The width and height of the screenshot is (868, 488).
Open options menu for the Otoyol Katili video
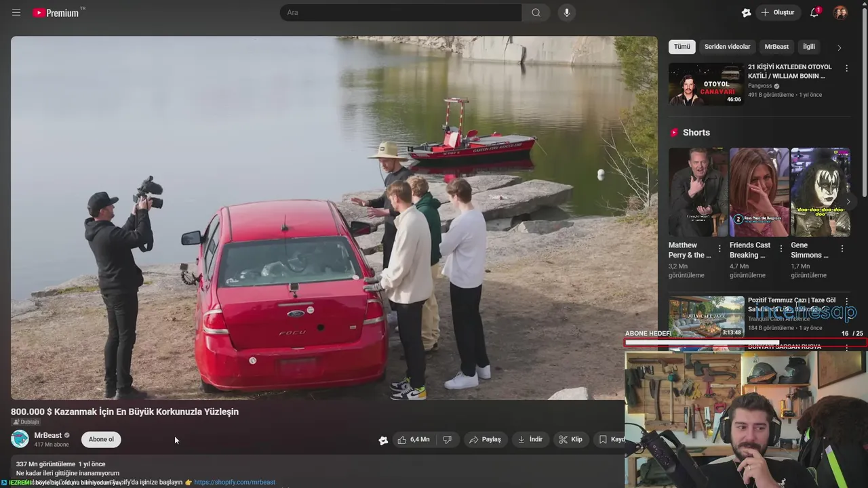[x=846, y=68]
